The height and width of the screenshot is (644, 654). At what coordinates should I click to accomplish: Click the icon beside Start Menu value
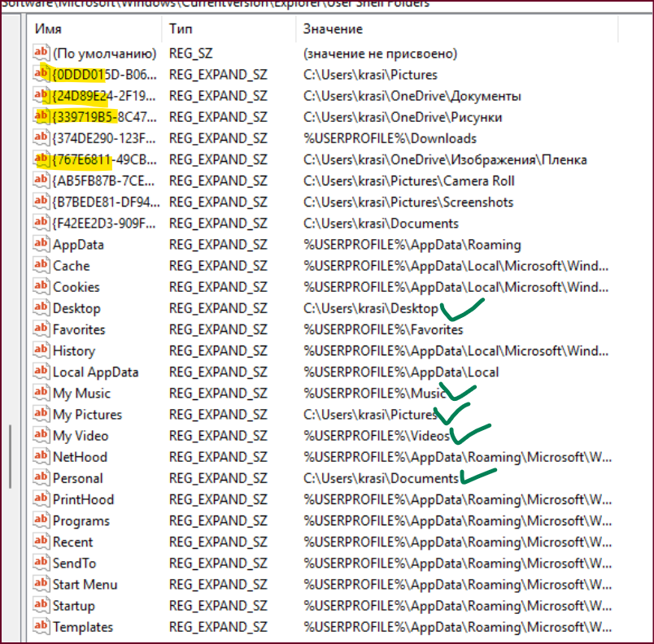[x=41, y=584]
